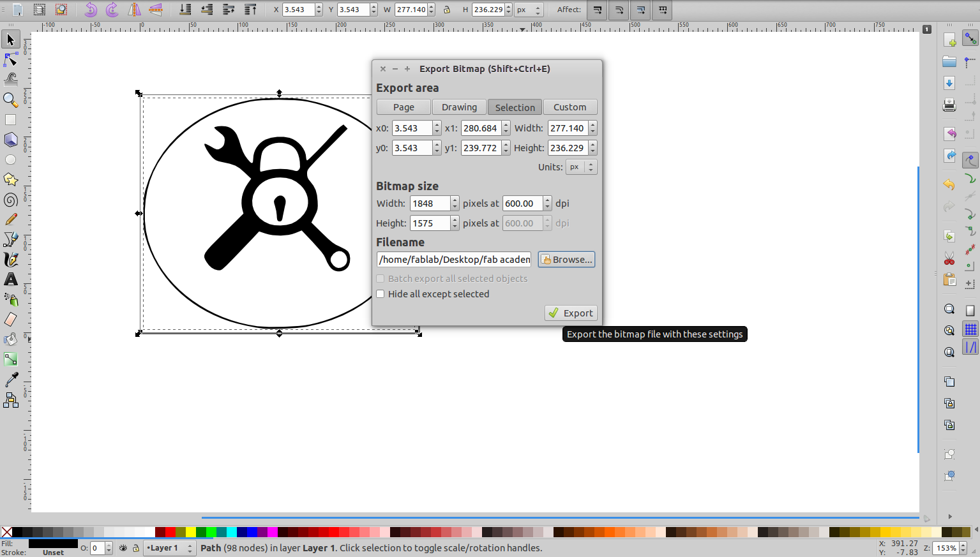Toggle Affect rounded corners scaling button
Screen dimensions: 980x557
pyautogui.click(x=619, y=10)
